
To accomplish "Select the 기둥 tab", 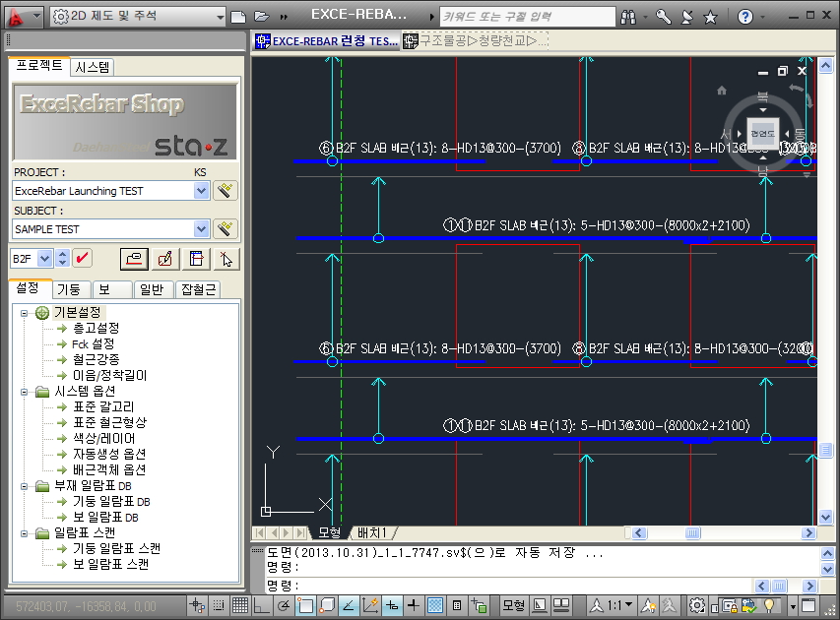I will 69,289.
